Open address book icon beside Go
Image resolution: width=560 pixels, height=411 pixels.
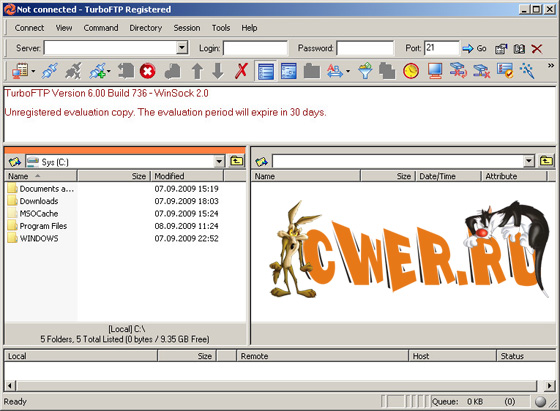(x=519, y=49)
